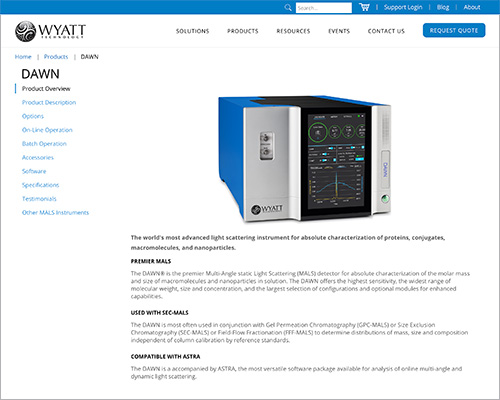Image resolution: width=500 pixels, height=400 pixels.
Task: Click the USED WITH SEC-MALS heading
Action: 159,312
